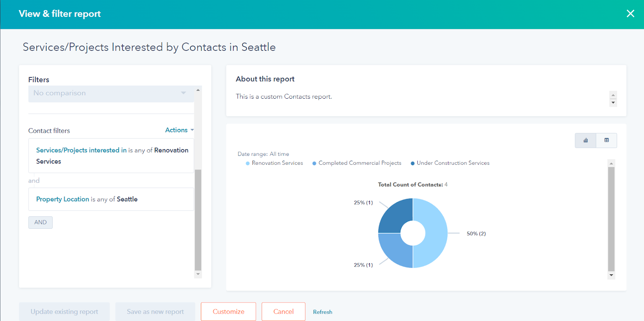Image resolution: width=644 pixels, height=321 pixels.
Task: Close the View & filter report dialog
Action: pos(630,14)
